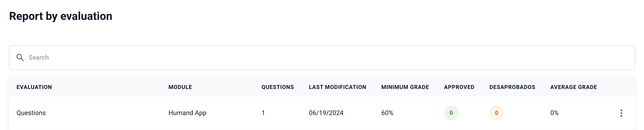
Task: Click the Minimum Grade column header
Action: (x=405, y=87)
